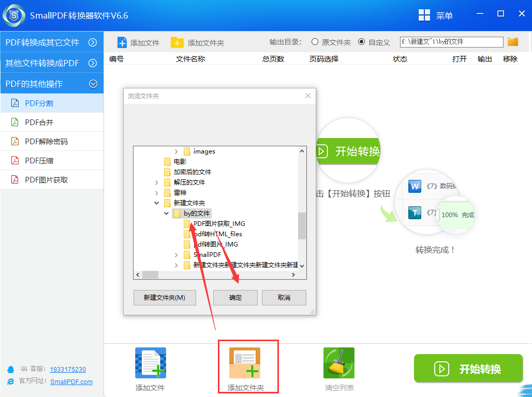Click the top toolbar 添加文件 plus icon
The image size is (532, 397).
(x=122, y=42)
